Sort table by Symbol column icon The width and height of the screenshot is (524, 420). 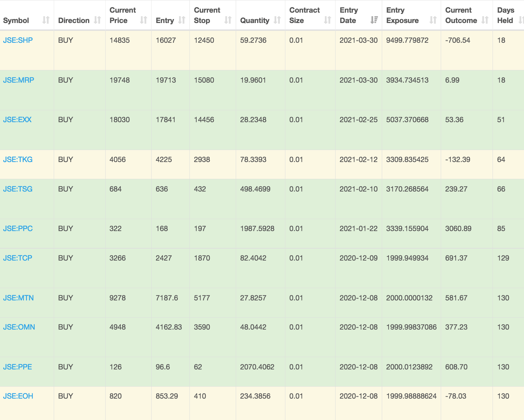pos(46,20)
